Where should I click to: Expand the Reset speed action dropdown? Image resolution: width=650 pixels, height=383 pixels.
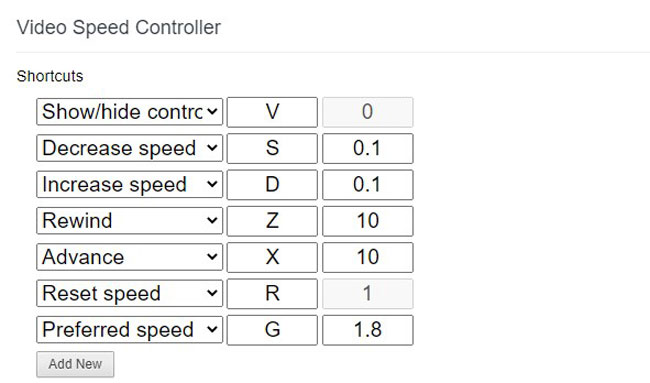click(x=129, y=293)
